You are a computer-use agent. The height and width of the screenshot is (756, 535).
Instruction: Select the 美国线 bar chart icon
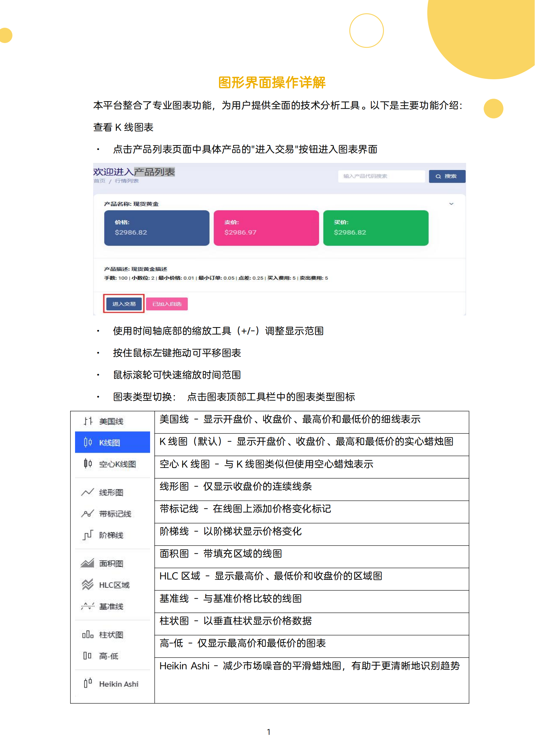point(88,421)
